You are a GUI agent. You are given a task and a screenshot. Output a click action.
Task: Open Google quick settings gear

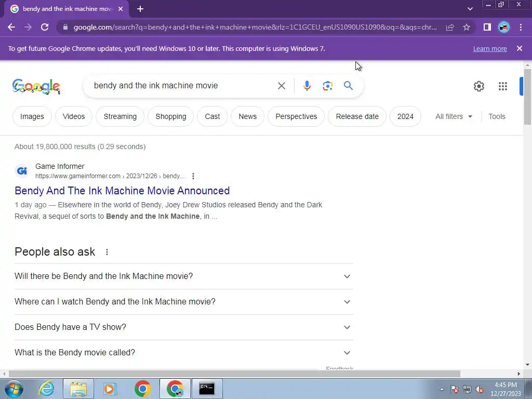point(478,86)
